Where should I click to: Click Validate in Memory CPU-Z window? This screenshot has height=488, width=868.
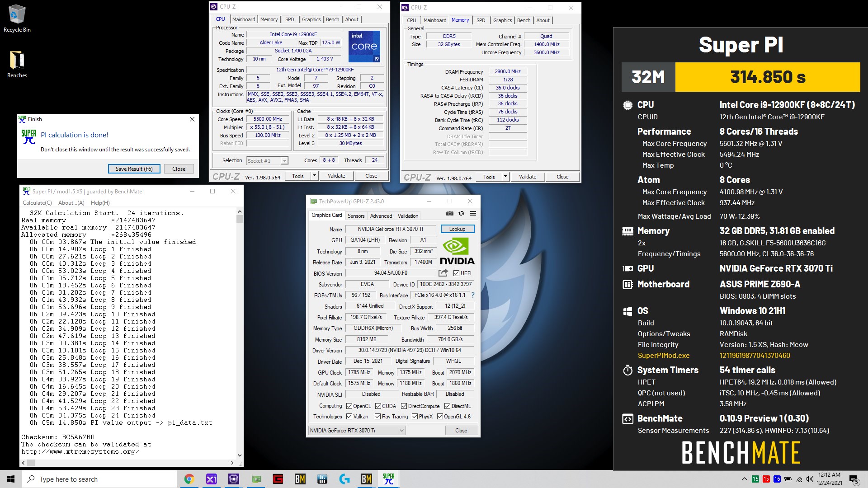coord(528,177)
